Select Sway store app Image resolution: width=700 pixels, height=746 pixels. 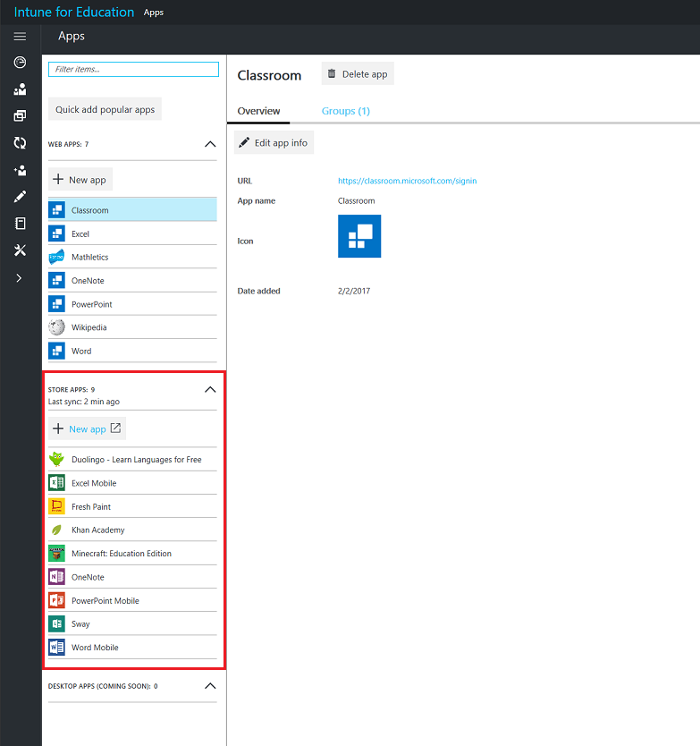(132, 623)
